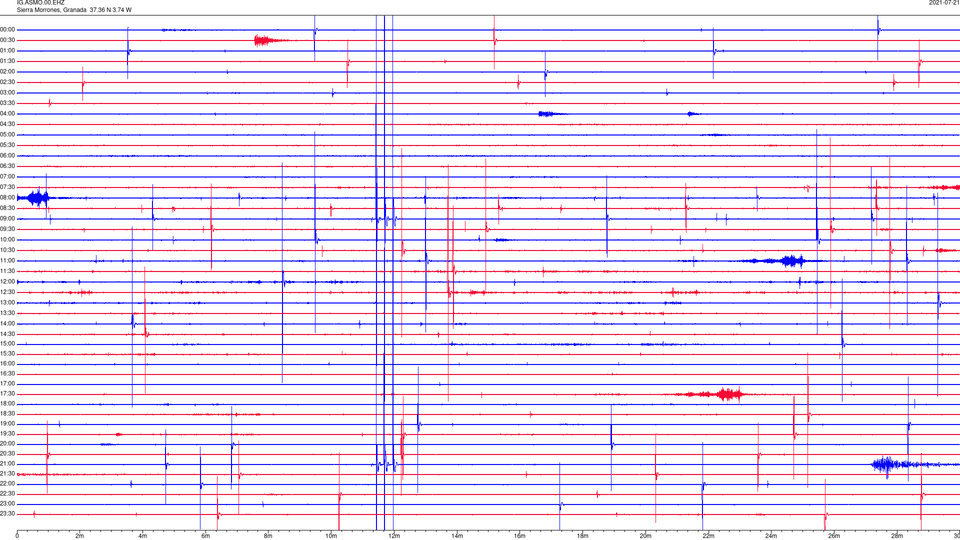
Task: Select the 07:30 trace time label
Action: (x=8, y=187)
